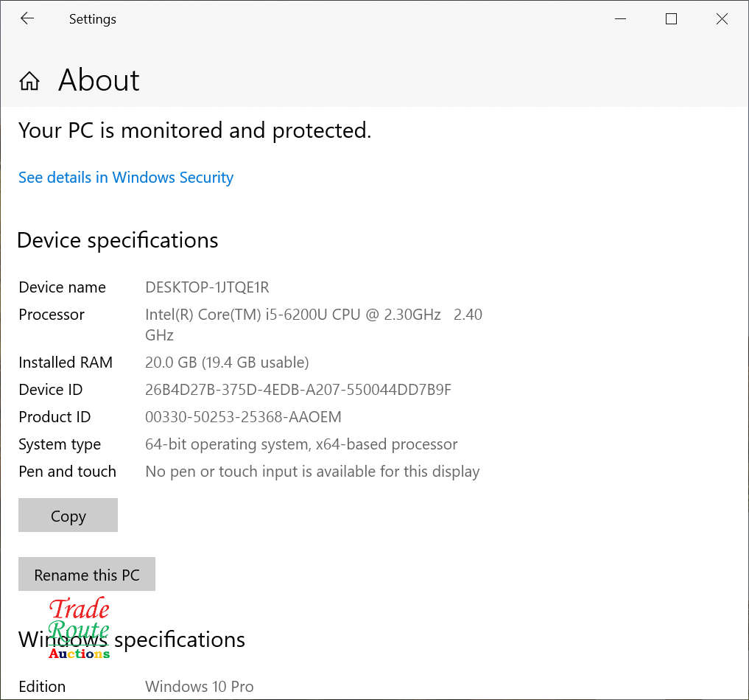
Task: Click the Windows 10 Pro edition value
Action: point(199,687)
